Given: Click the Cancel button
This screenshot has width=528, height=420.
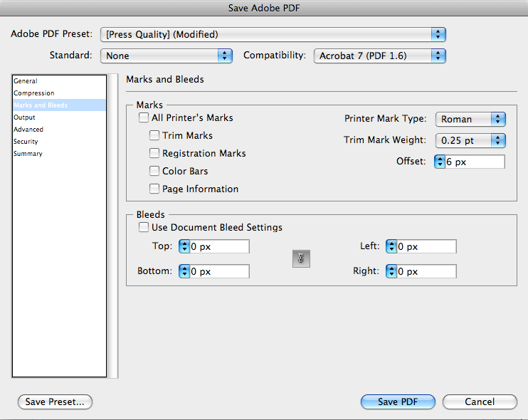Looking at the screenshot, I should (x=480, y=401).
